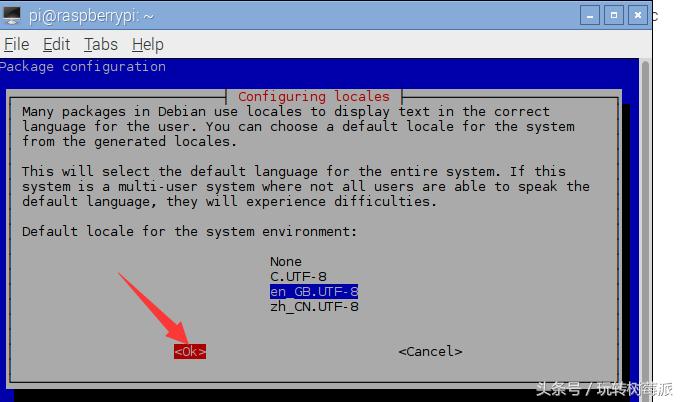Viewport: 682px width, 402px height.
Task: Open the Edit menu
Action: coord(56,45)
